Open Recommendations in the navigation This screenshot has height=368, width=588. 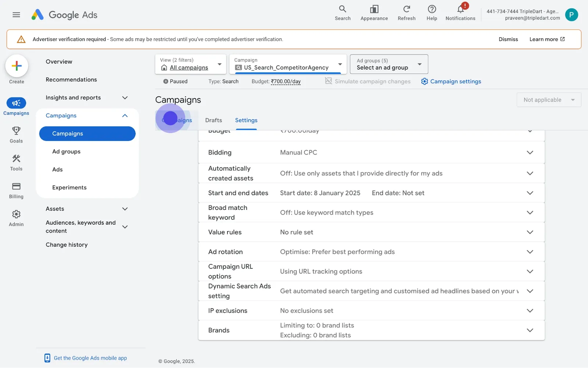(71, 80)
